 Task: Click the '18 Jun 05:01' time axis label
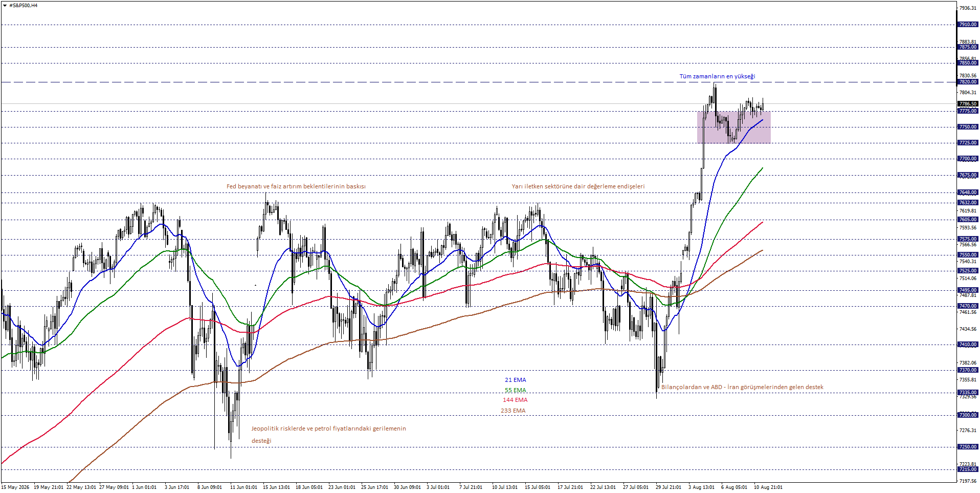[x=309, y=487]
